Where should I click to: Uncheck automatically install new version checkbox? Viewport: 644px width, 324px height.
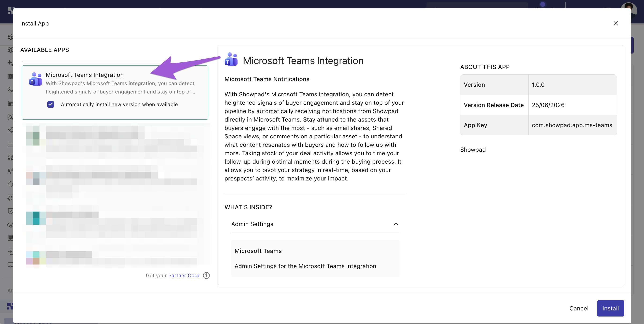(51, 104)
